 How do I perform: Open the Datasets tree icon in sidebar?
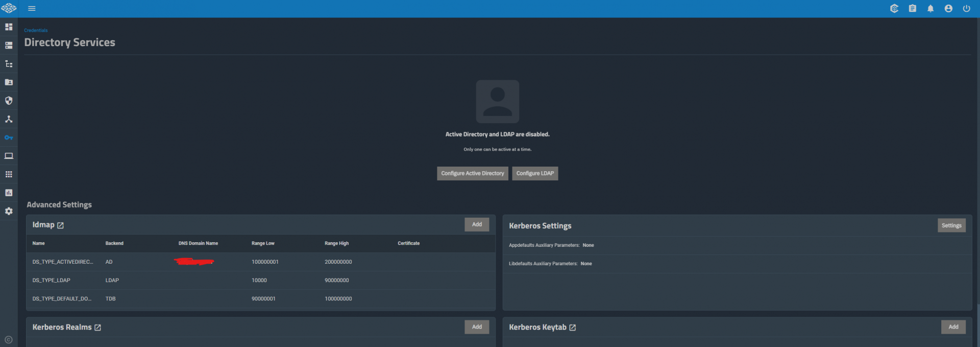pyautogui.click(x=9, y=64)
